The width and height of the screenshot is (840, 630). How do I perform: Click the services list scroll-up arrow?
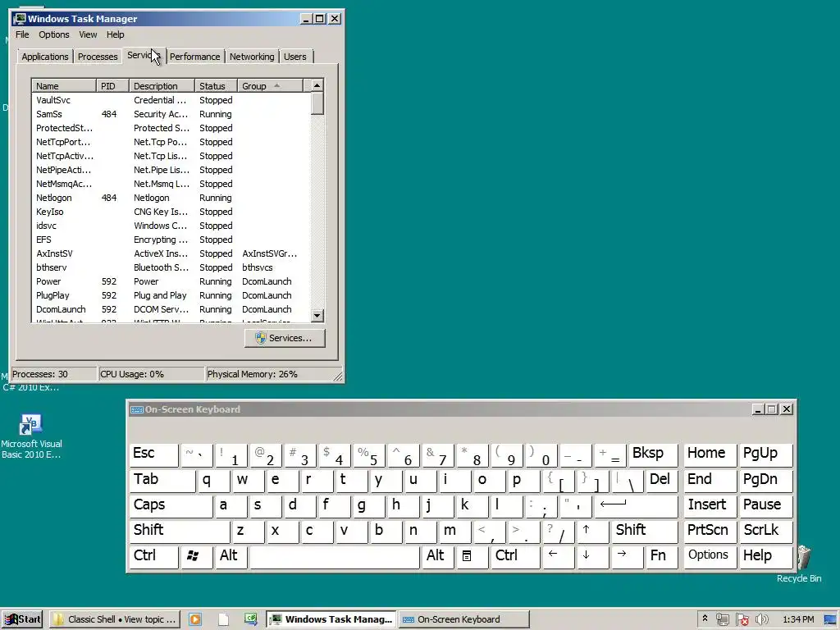tap(317, 85)
